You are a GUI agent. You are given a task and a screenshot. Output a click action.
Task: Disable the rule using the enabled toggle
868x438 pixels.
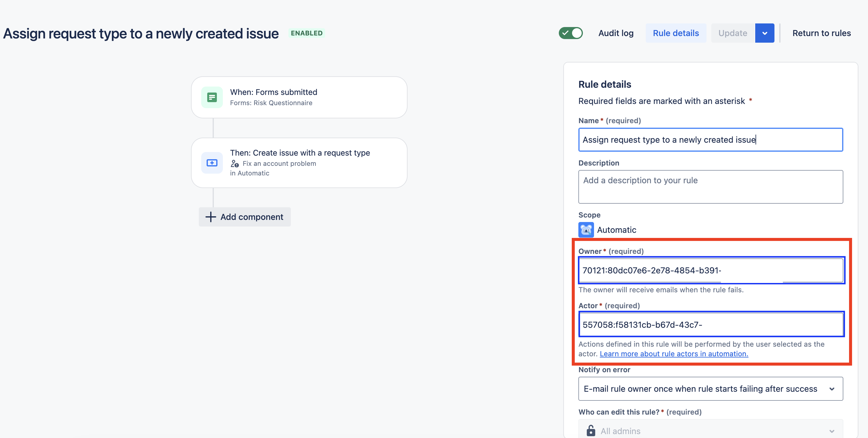[x=571, y=33]
